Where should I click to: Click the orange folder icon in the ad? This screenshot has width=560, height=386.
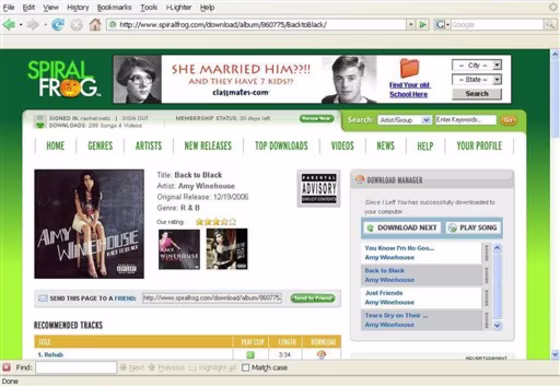pos(409,68)
